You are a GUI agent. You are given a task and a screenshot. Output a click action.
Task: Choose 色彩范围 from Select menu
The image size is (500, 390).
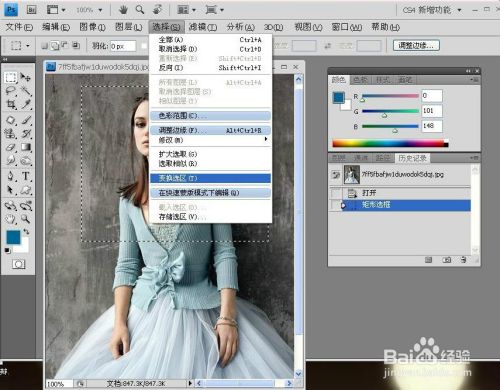[x=211, y=116]
